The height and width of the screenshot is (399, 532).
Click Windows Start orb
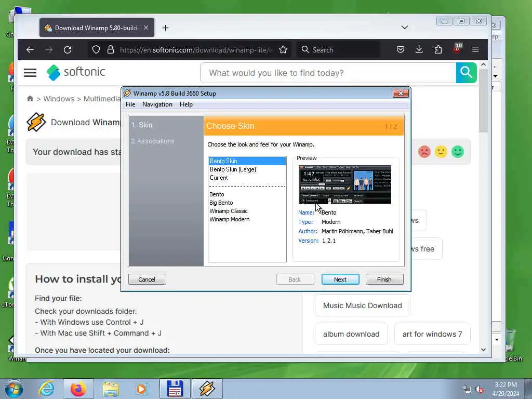click(14, 389)
